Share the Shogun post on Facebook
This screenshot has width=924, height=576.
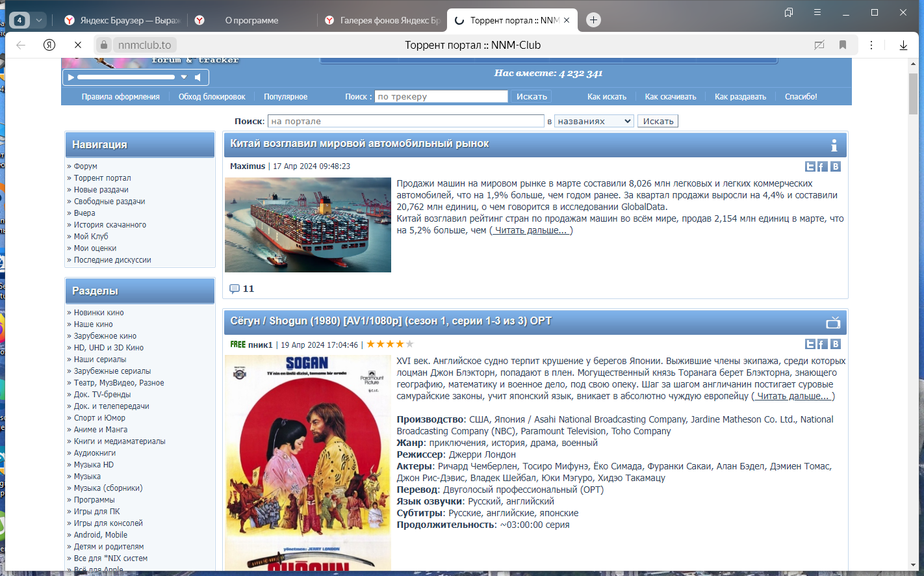point(822,344)
